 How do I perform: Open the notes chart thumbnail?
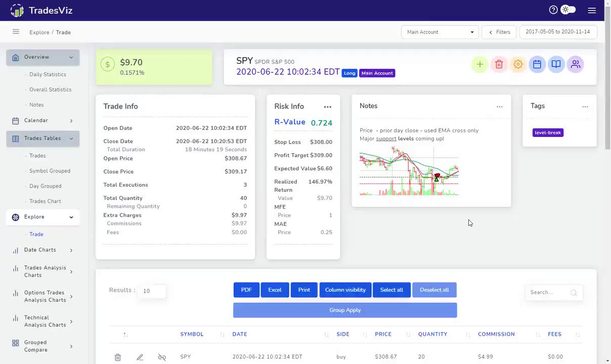[x=409, y=171]
